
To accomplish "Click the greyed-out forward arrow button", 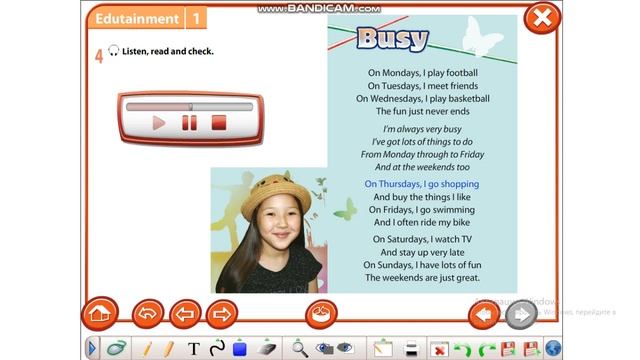I will tap(521, 315).
